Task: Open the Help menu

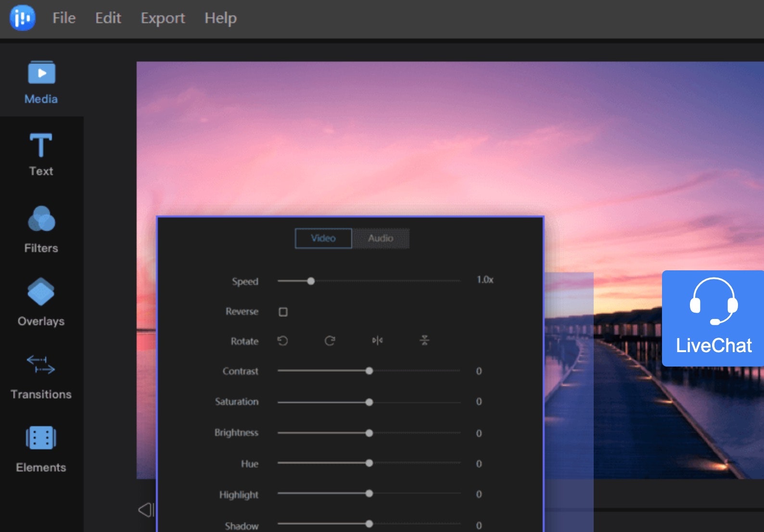Action: pos(220,18)
